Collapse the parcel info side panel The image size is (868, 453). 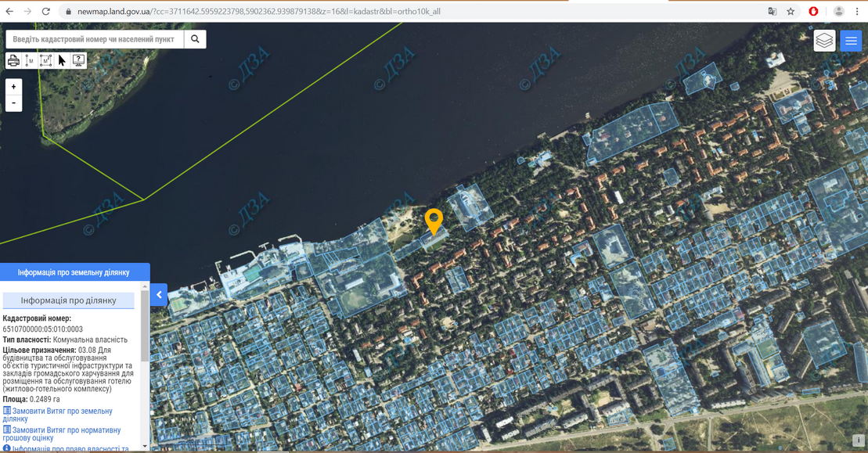[159, 295]
